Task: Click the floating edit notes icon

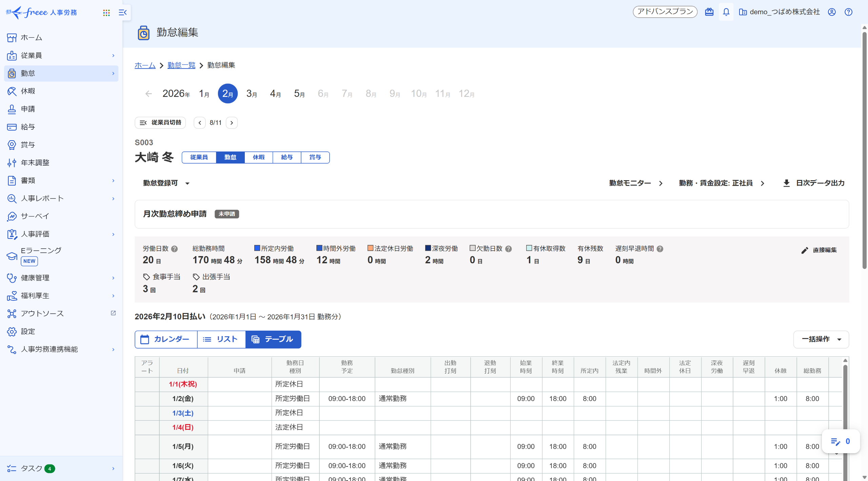Action: click(x=835, y=442)
